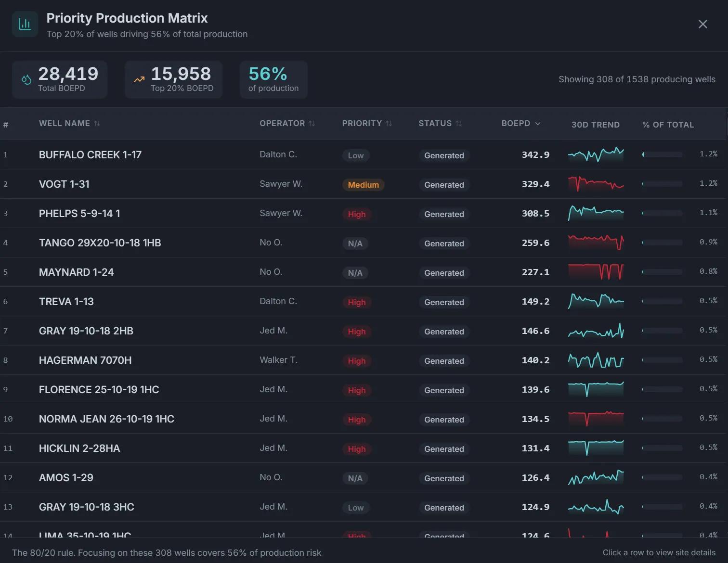This screenshot has height=563, width=728.
Task: Click the trend sparkline for MAYNARD 1-24
Action: tap(596, 272)
